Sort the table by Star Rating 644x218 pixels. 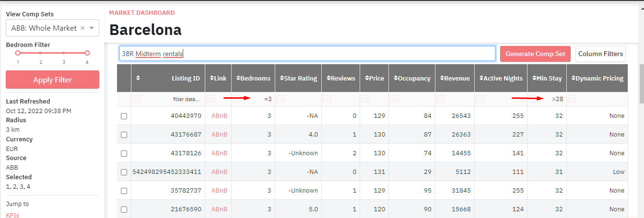pos(281,78)
